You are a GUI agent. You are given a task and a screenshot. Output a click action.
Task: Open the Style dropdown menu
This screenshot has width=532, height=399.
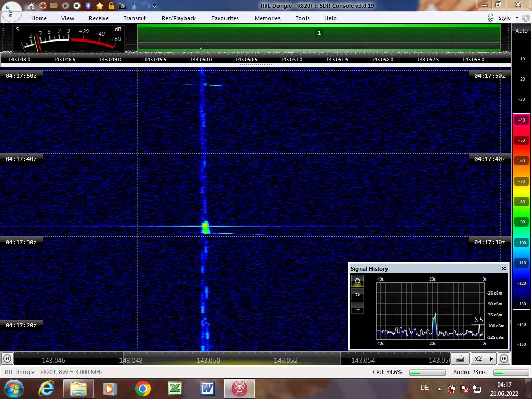pyautogui.click(x=508, y=18)
